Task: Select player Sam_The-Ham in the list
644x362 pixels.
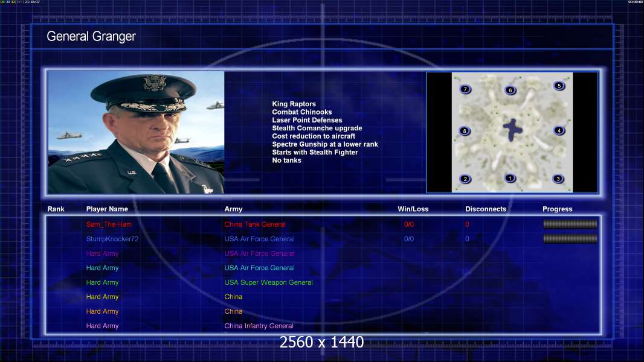Action: pos(109,224)
